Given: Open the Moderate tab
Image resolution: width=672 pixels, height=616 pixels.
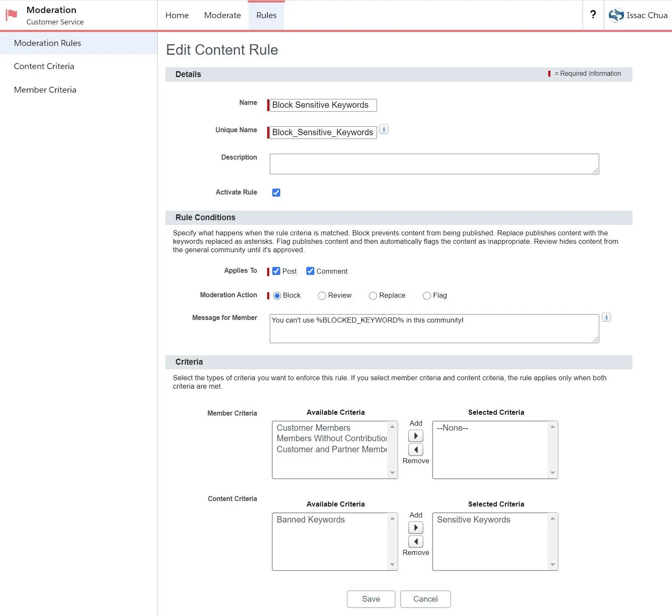Looking at the screenshot, I should [223, 15].
